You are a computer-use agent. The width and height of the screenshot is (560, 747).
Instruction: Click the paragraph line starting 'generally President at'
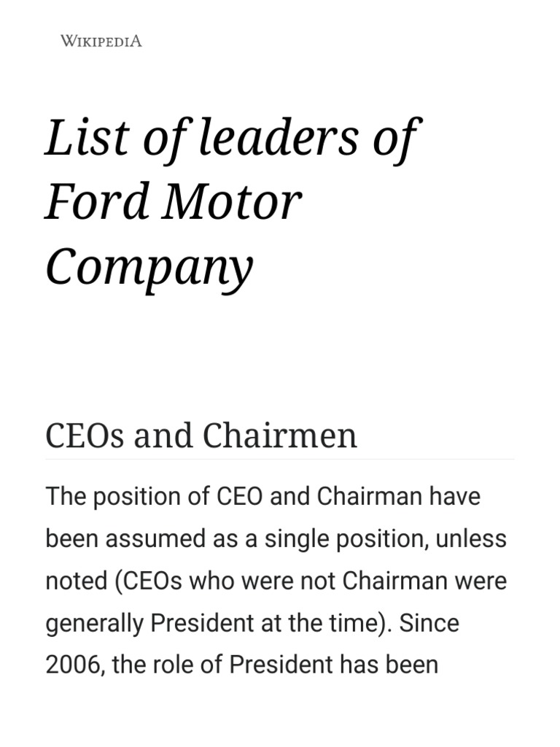[x=252, y=623]
